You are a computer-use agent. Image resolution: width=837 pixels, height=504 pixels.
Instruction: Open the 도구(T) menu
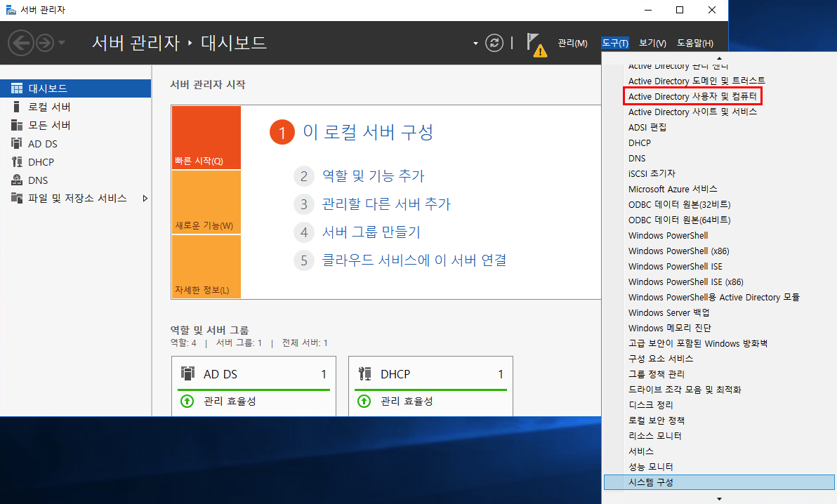615,44
